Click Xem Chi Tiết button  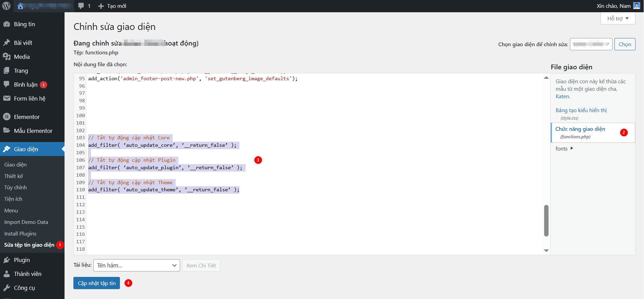coord(201,265)
